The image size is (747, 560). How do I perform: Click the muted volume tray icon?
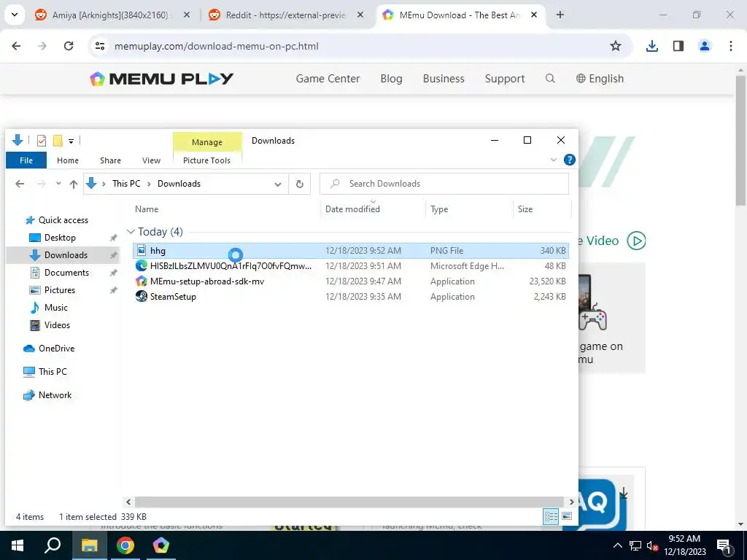pos(652,546)
